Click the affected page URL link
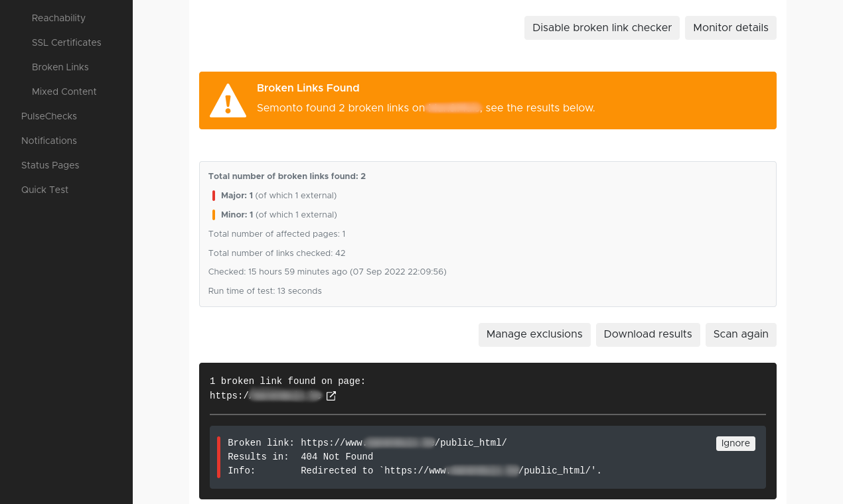This screenshot has width=843, height=504. (x=266, y=396)
